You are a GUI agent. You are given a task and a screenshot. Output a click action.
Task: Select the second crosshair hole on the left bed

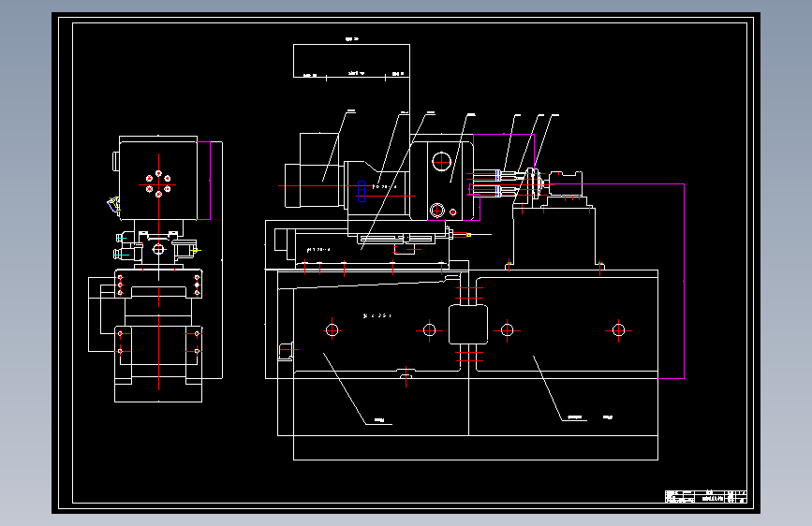(429, 329)
